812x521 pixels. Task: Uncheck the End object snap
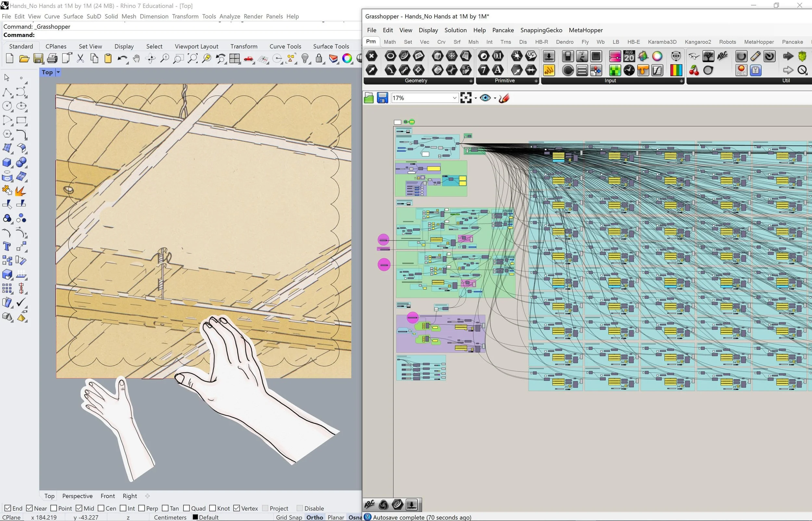7,508
